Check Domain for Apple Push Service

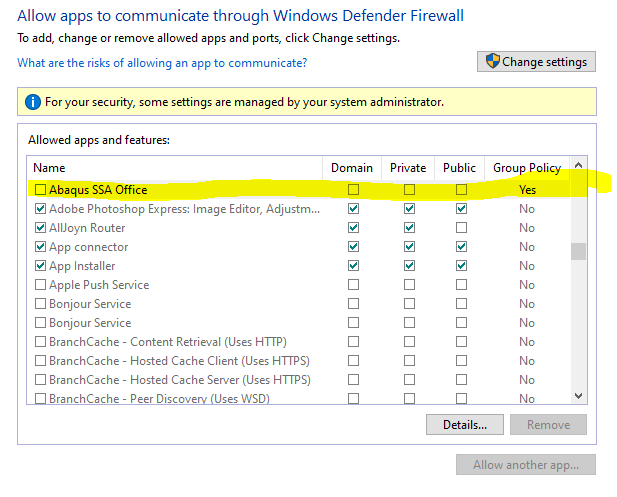click(x=353, y=285)
